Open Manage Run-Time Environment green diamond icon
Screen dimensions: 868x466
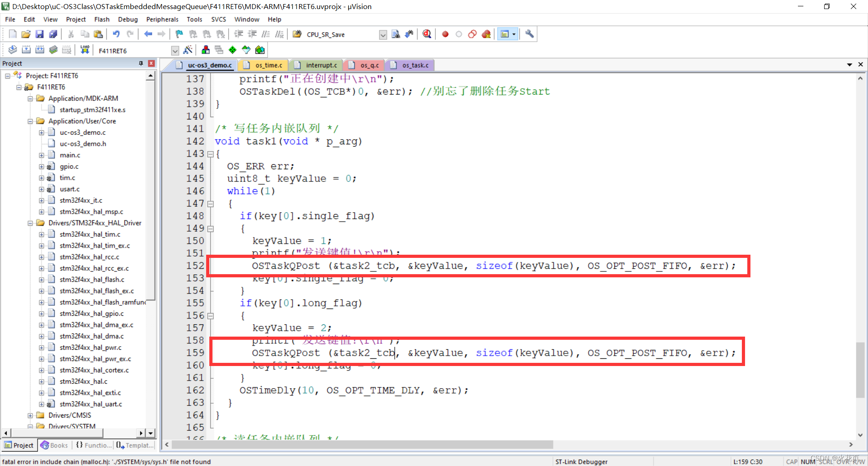pyautogui.click(x=232, y=50)
